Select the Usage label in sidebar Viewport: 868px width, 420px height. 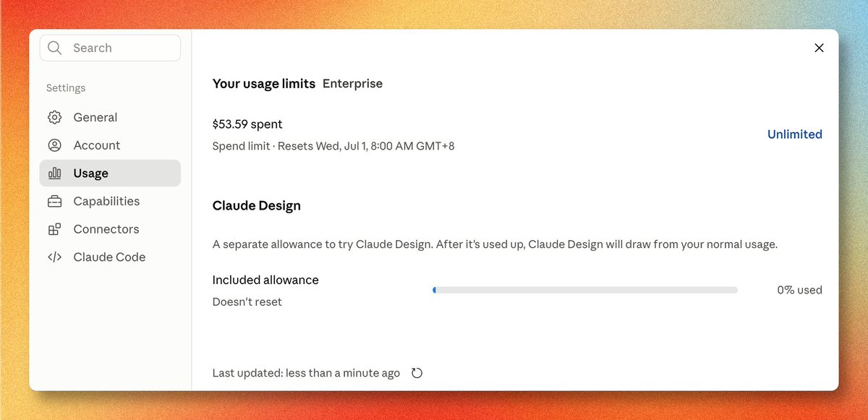pos(90,173)
